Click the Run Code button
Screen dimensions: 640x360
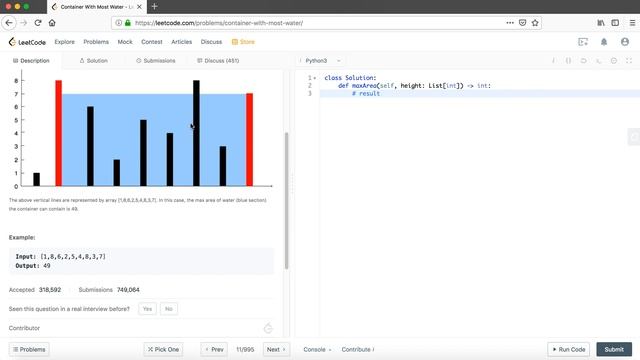tap(569, 349)
